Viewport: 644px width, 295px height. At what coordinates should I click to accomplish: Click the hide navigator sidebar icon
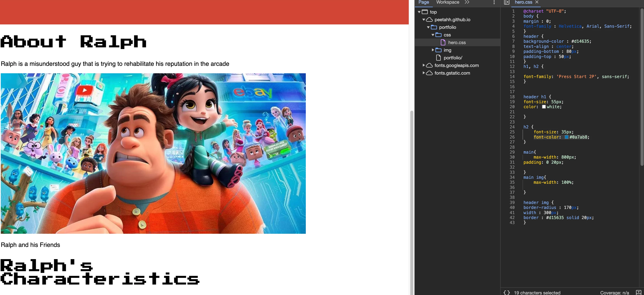(x=507, y=2)
